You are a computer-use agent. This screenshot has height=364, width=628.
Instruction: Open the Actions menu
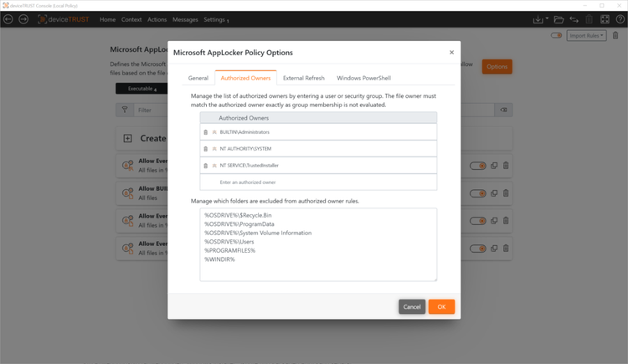pos(157,19)
